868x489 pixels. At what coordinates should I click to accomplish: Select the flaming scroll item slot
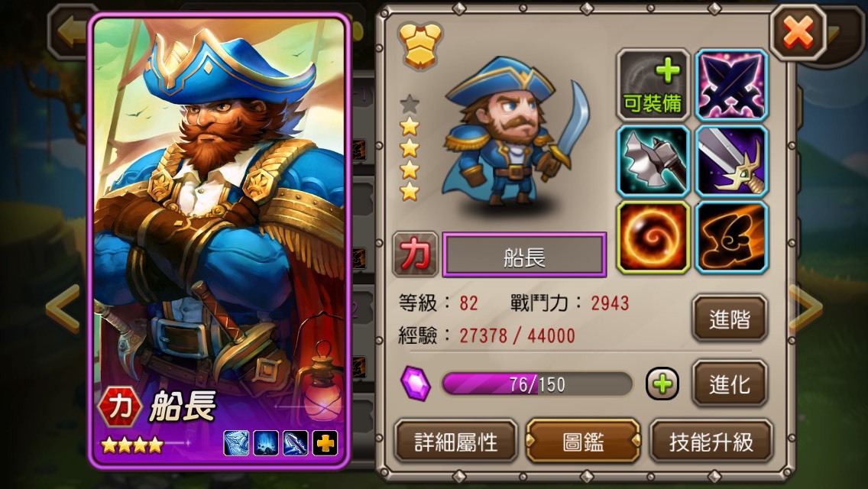point(731,238)
